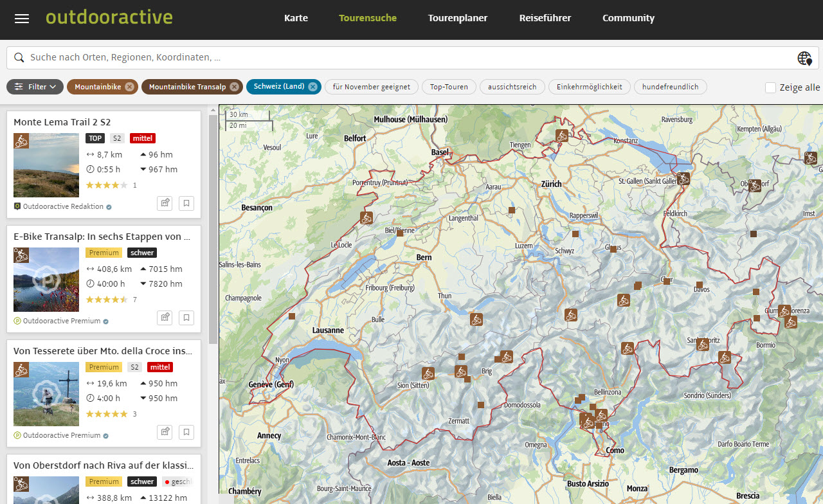
Task: Click the Zürich label on the map
Action: click(551, 184)
